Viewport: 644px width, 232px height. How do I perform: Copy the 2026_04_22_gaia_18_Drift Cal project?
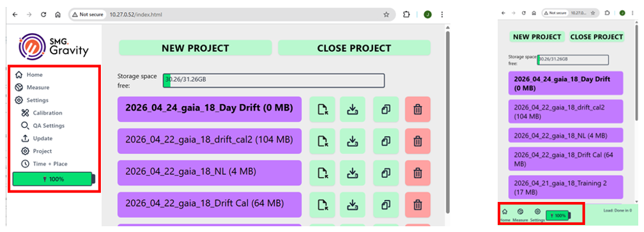coord(386,205)
